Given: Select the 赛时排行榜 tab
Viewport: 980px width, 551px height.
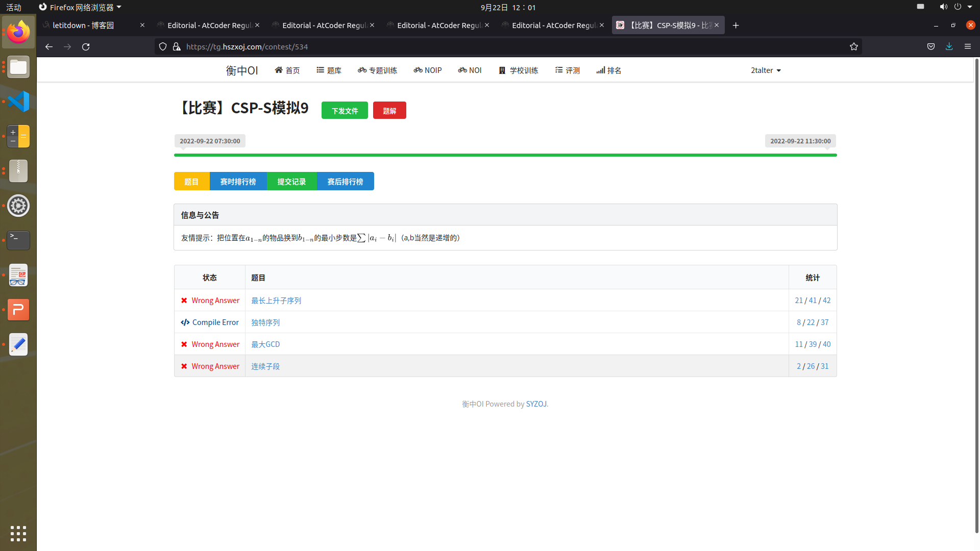Looking at the screenshot, I should click(238, 182).
